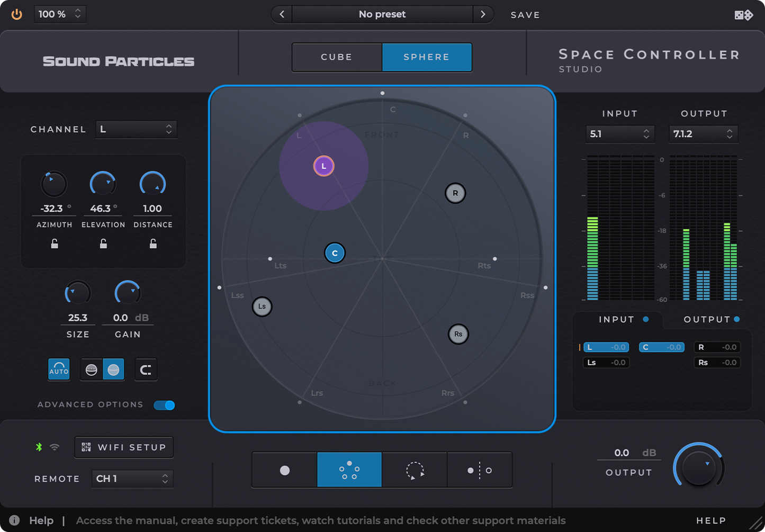The image size is (765, 532).
Task: Open the Channel dropdown showing L
Action: coord(136,129)
